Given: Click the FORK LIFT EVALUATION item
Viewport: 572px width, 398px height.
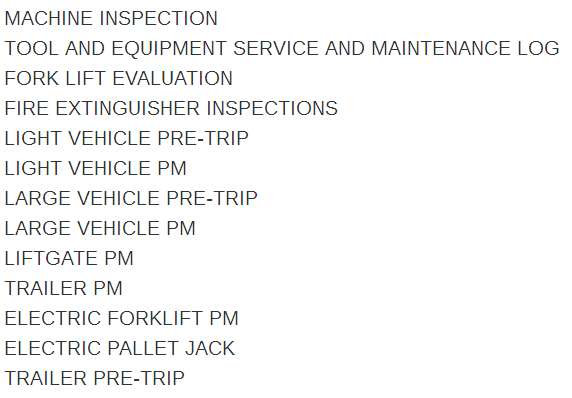Looking at the screenshot, I should 119,78.
